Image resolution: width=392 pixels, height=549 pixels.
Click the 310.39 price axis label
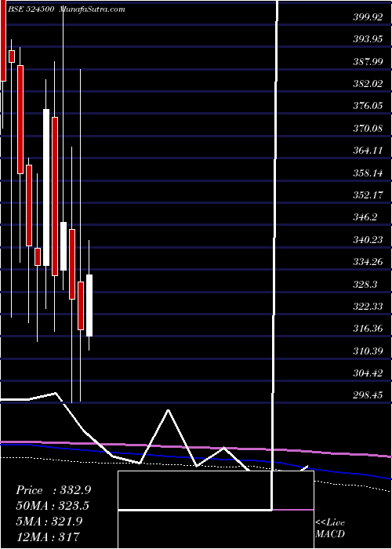[368, 351]
